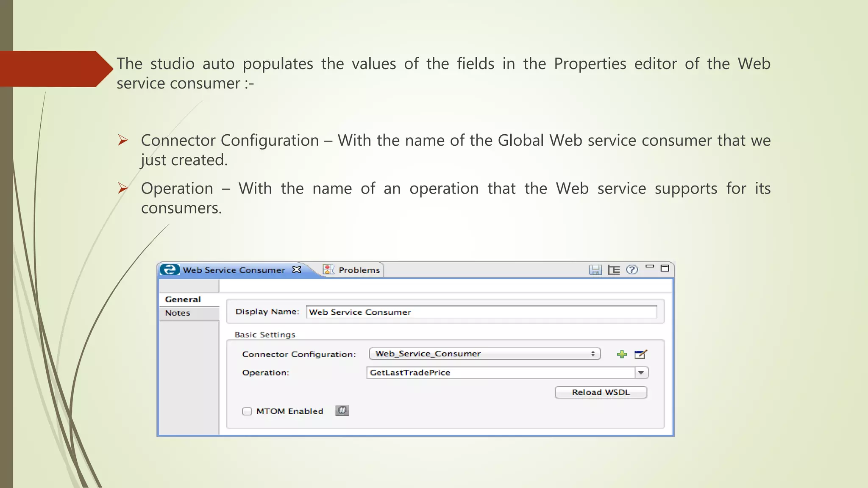Close the Web Service Consumer tab
Viewport: 868px width, 488px height.
(x=297, y=269)
